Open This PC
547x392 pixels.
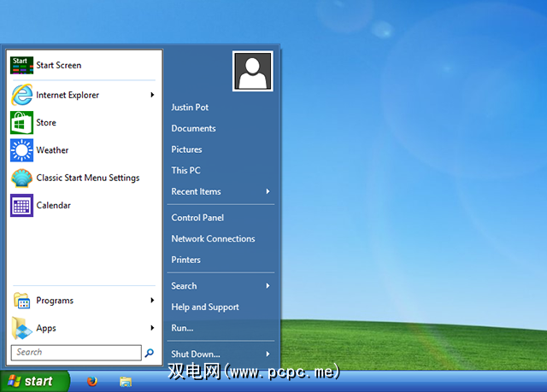[x=186, y=171]
